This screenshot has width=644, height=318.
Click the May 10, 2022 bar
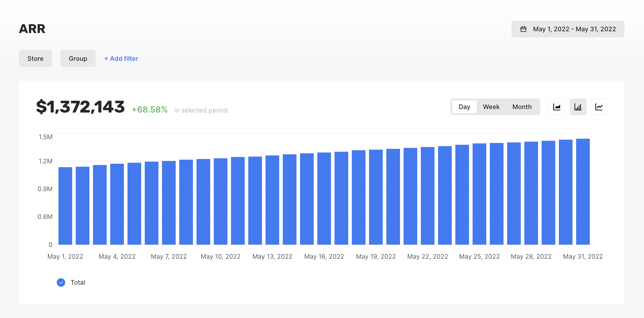221,201
